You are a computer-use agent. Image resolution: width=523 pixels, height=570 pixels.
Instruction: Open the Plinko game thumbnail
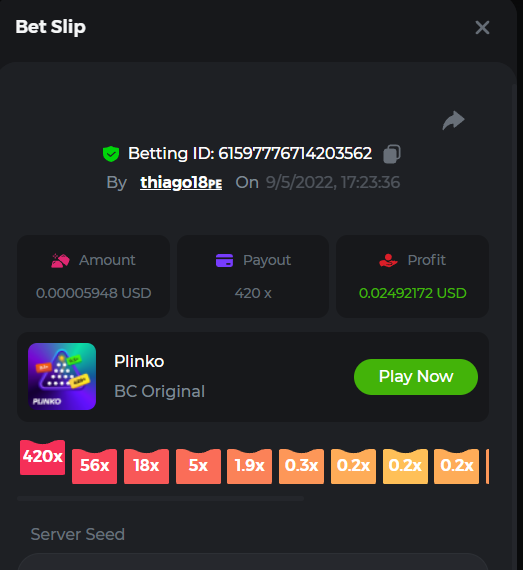point(62,377)
